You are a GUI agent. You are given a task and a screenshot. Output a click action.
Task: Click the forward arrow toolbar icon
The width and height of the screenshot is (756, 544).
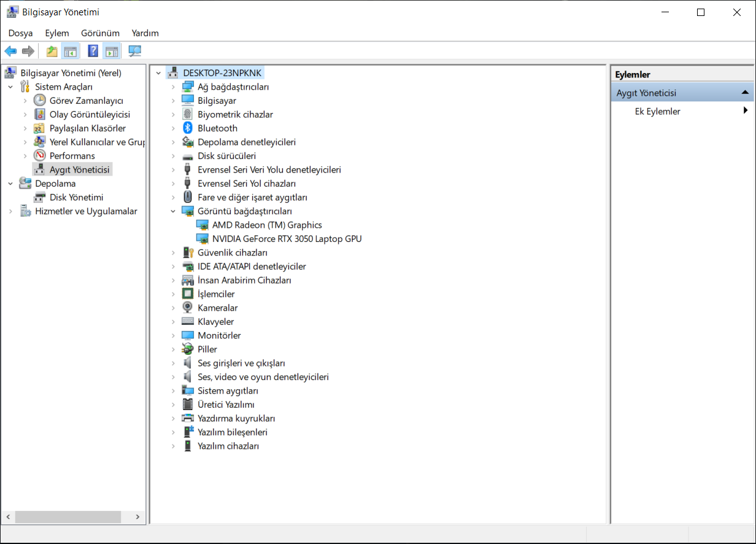28,51
